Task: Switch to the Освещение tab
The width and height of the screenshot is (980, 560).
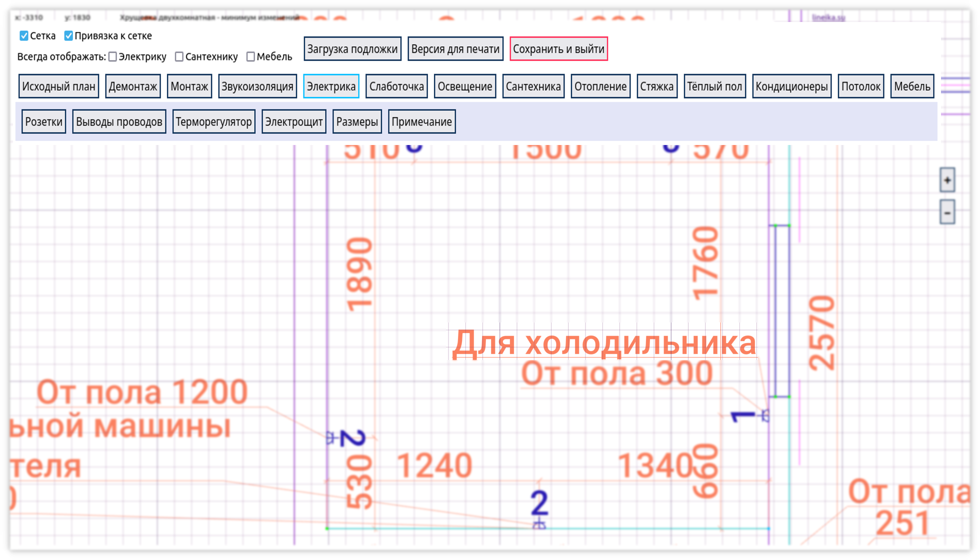Action: (464, 86)
